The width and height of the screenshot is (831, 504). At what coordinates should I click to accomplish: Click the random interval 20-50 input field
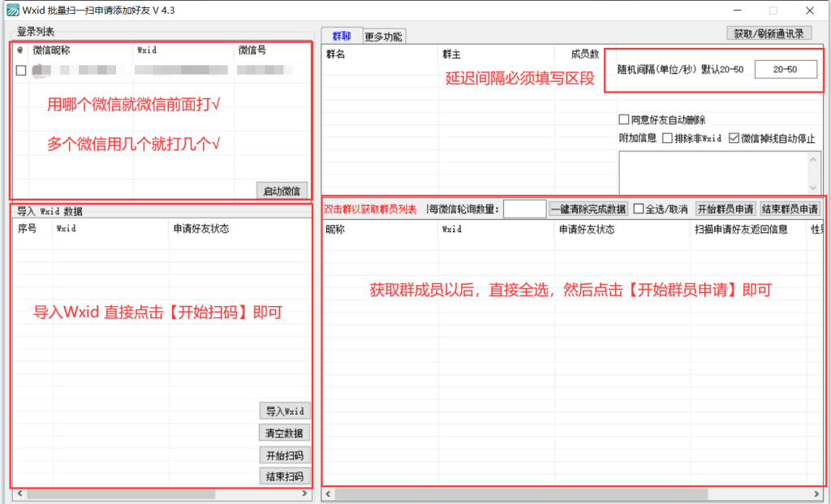(x=785, y=70)
